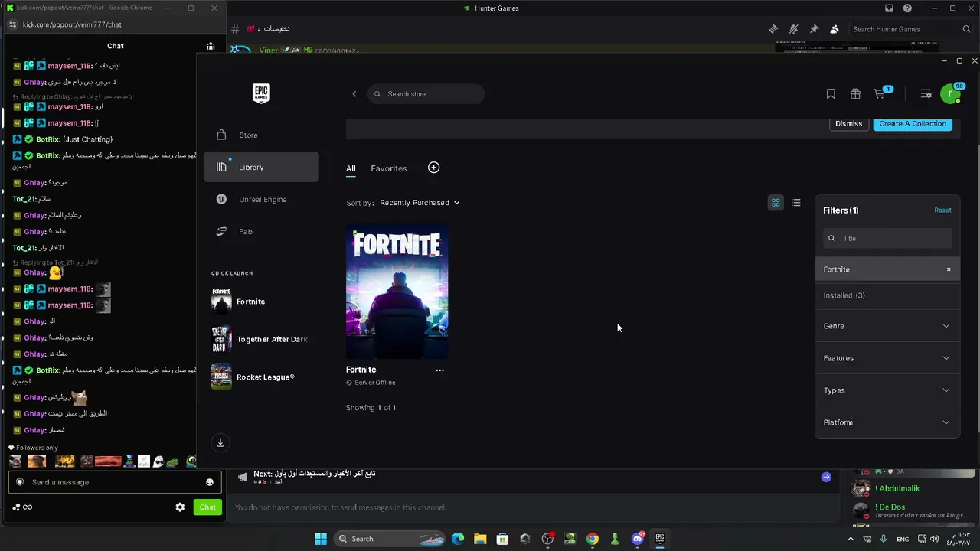This screenshot has width=980, height=551.
Task: Click the Chrome address bar kick.com URL
Action: tap(73, 24)
